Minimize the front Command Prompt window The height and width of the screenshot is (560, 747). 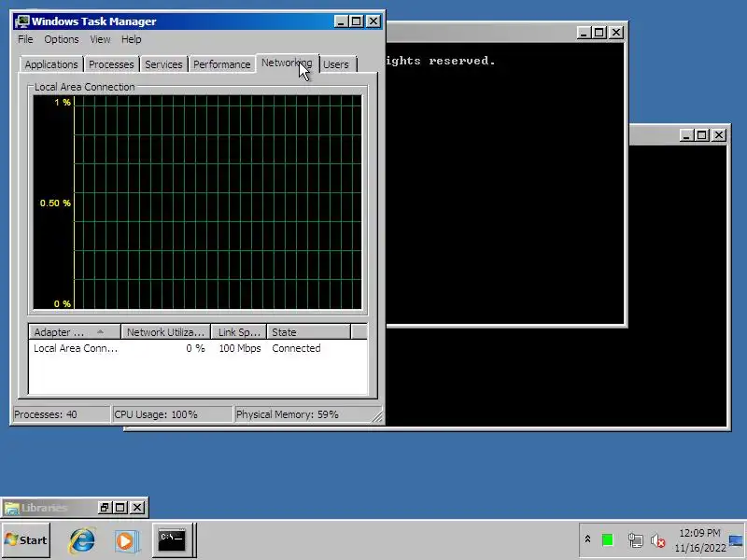585,33
